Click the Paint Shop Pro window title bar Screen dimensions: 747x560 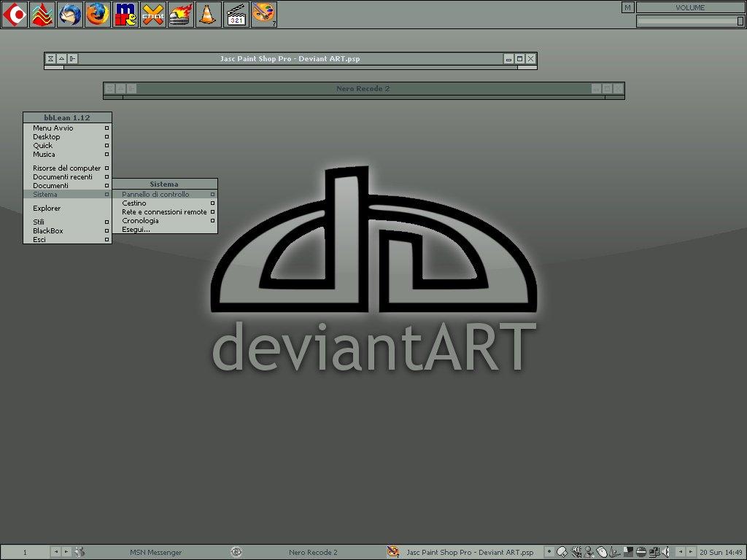coord(290,58)
